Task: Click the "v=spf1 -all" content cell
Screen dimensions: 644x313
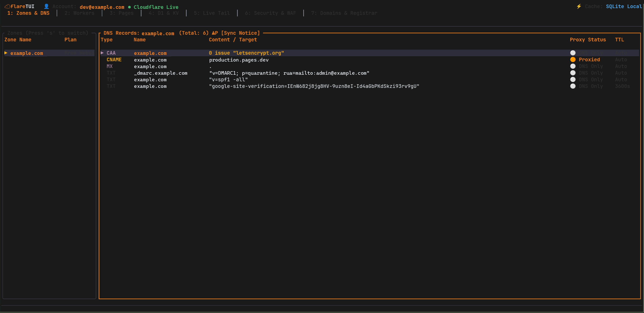Action: [x=229, y=80]
